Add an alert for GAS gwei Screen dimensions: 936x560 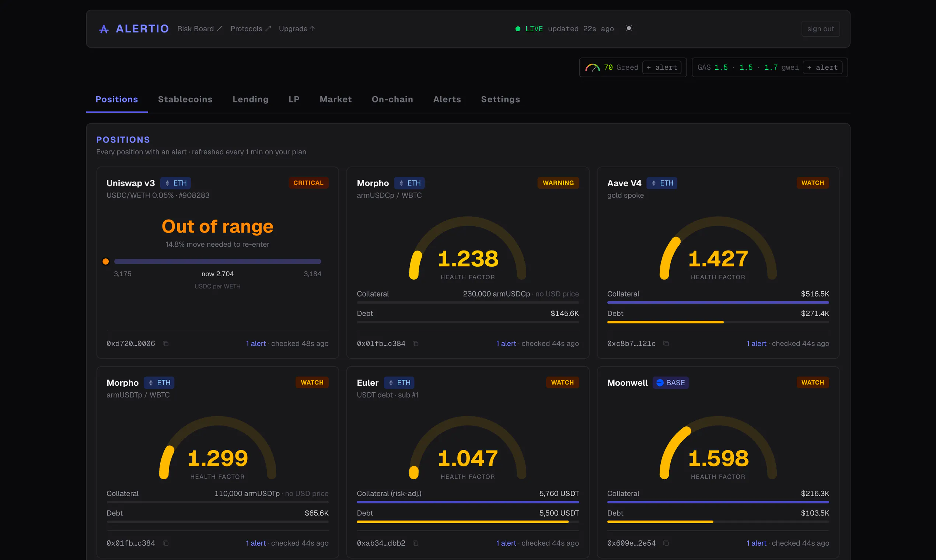coord(822,67)
